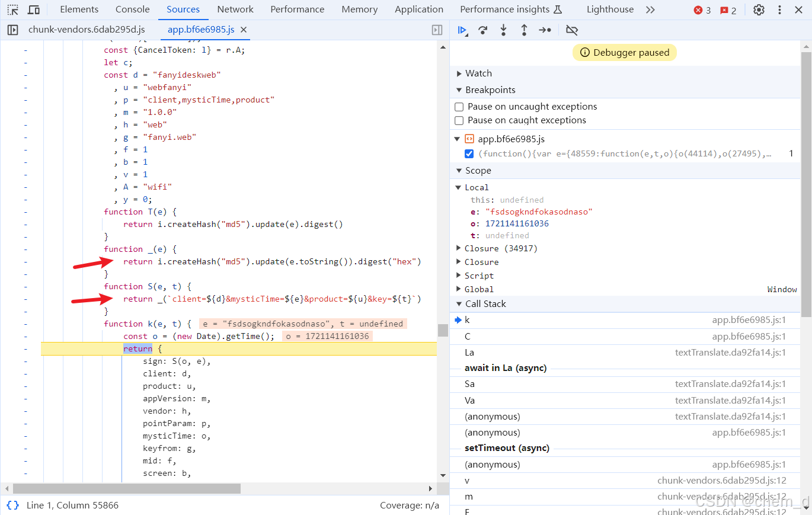Show the file navigator sidebar

(x=12, y=30)
